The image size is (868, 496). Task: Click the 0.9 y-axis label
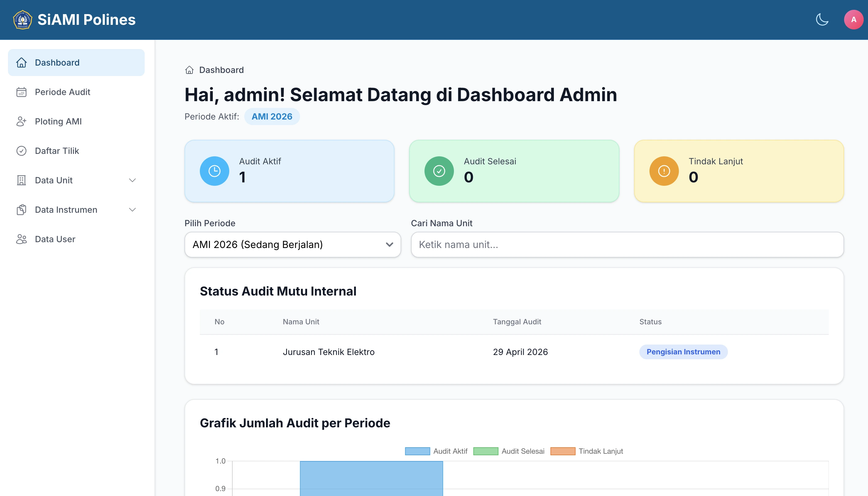click(220, 489)
